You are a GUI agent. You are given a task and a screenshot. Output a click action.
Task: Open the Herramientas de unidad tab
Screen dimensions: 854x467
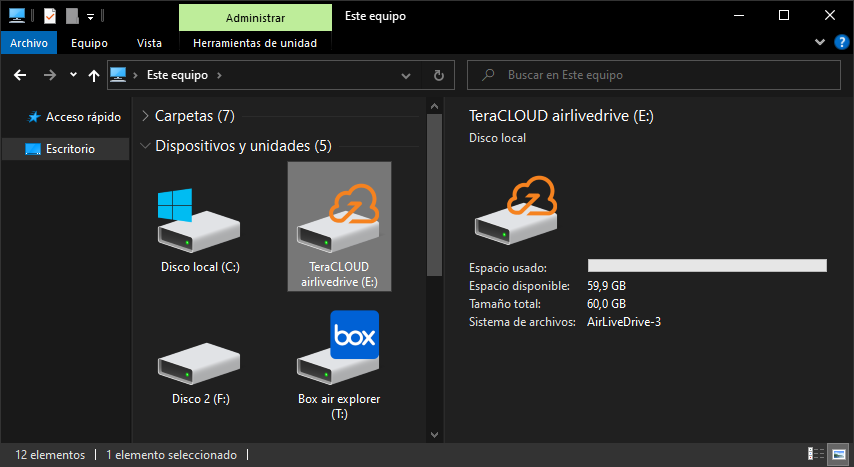click(255, 43)
